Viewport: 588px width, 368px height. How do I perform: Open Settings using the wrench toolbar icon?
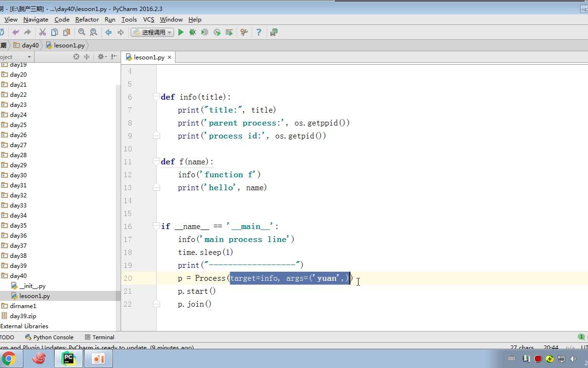pos(243,32)
